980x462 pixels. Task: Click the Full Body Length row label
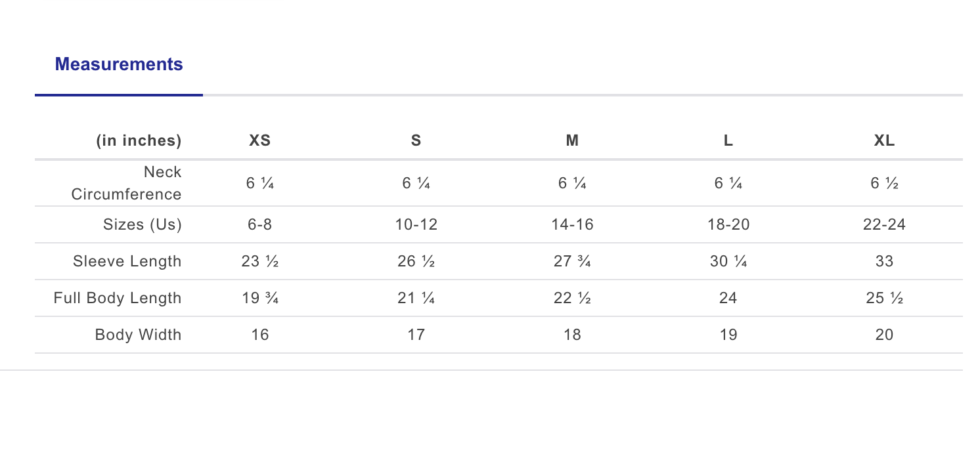click(x=118, y=298)
